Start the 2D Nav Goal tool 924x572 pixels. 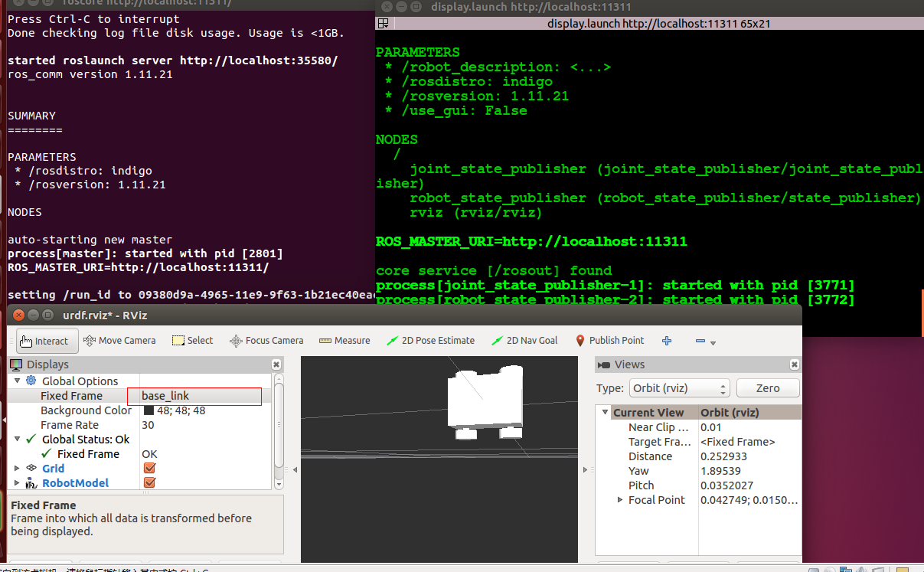(524, 341)
